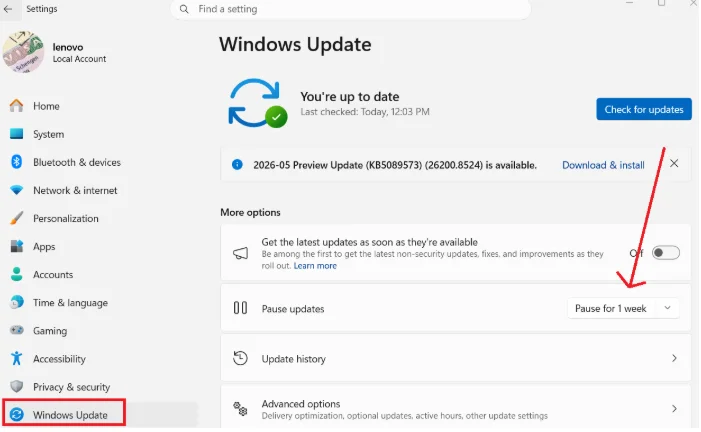Open the Pause for 1 week dropdown arrow
Image resolution: width=701 pixels, height=432 pixels.
[x=667, y=308]
